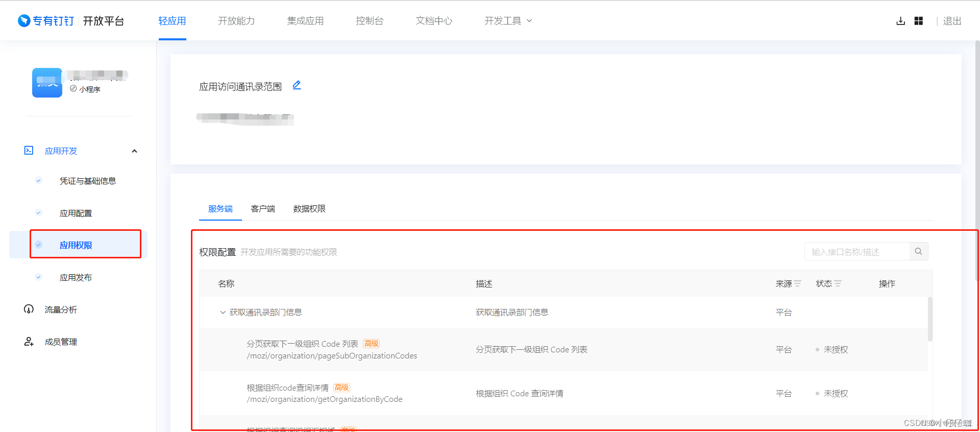Click the blue app avatar thumbnail

click(x=47, y=83)
